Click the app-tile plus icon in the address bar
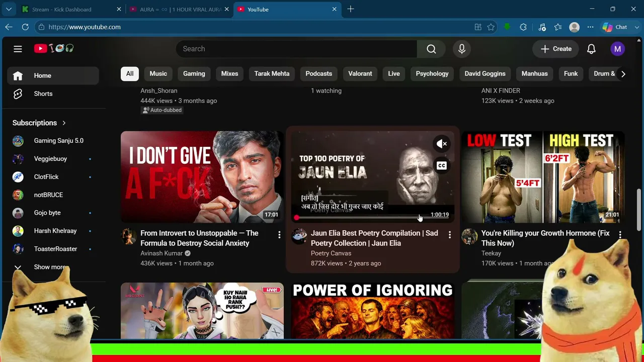644x362 pixels. (x=478, y=27)
